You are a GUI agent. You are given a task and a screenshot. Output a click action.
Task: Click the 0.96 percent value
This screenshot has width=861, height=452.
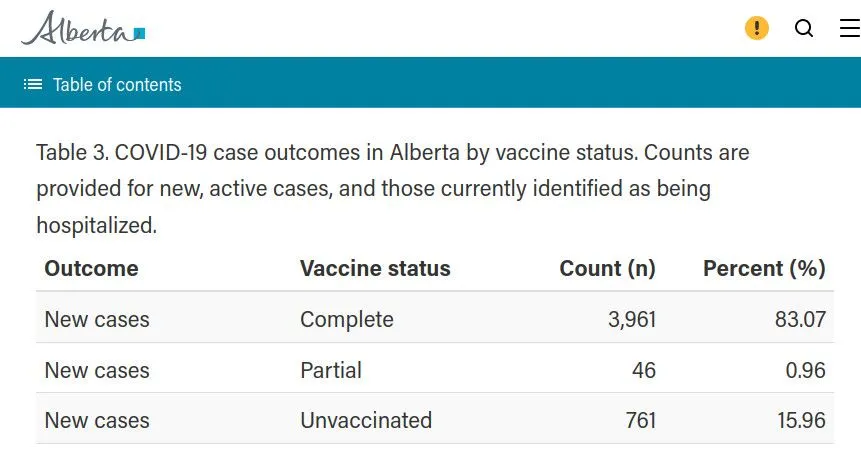click(805, 370)
